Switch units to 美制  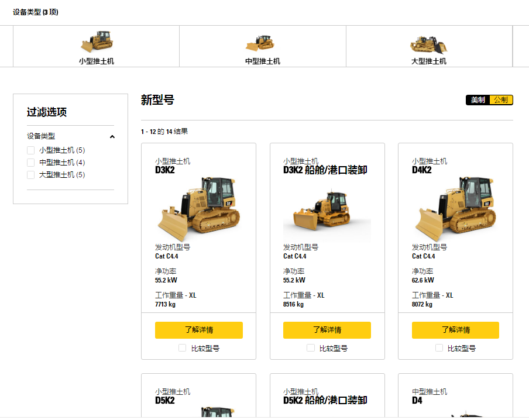[x=478, y=100]
